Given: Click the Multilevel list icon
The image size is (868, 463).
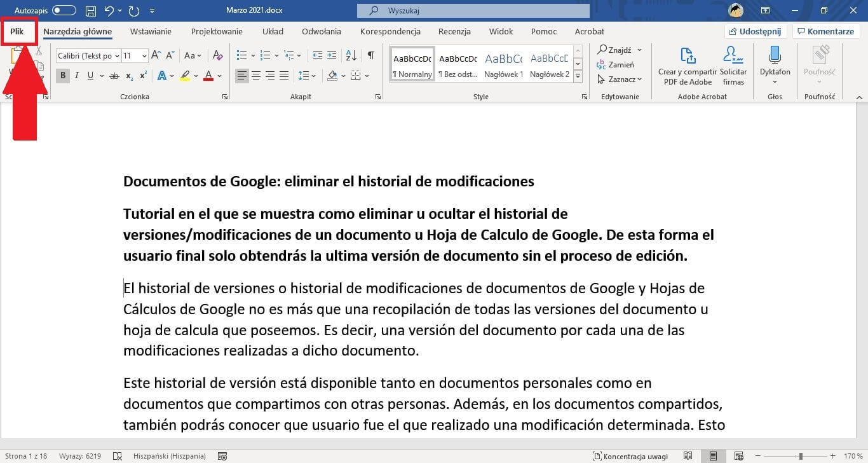Looking at the screenshot, I should pyautogui.click(x=290, y=56).
